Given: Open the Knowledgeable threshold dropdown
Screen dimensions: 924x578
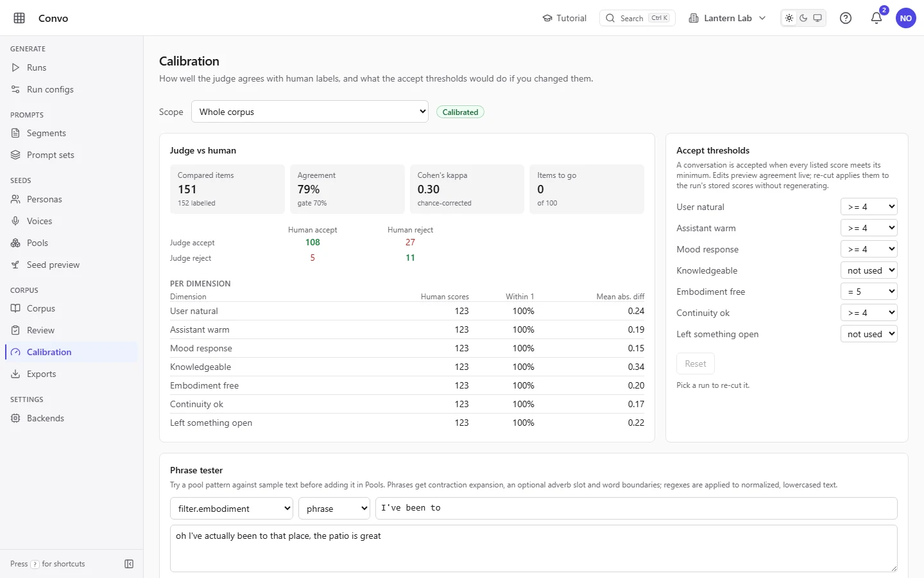Looking at the screenshot, I should coord(869,270).
